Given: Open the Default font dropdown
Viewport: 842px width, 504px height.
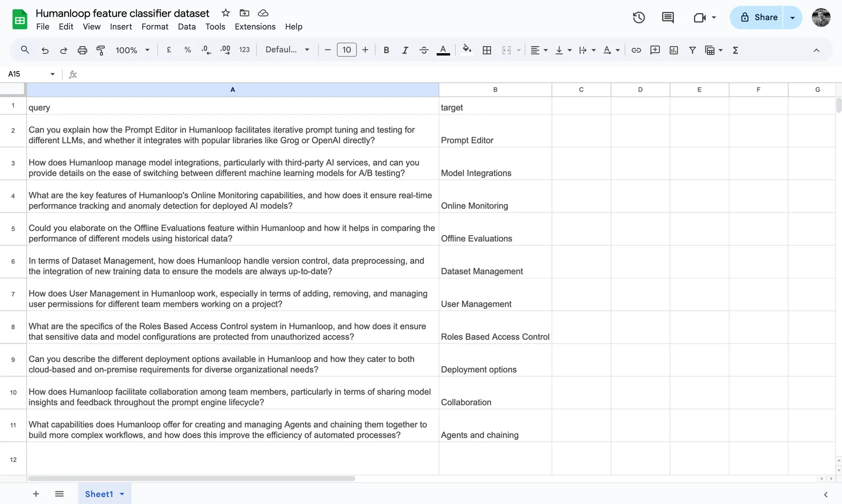Looking at the screenshot, I should 287,50.
